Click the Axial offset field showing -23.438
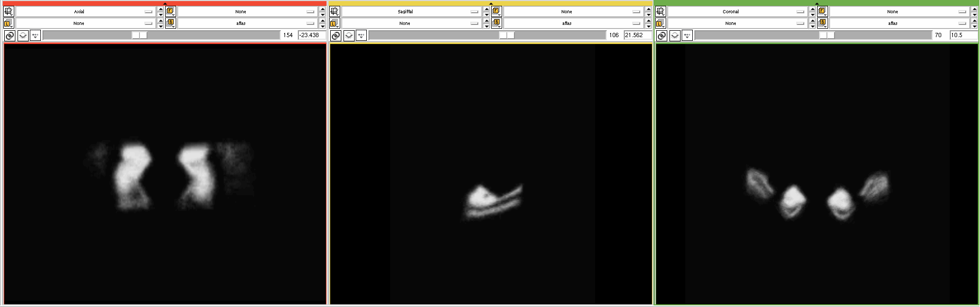The image size is (980, 307). click(x=311, y=36)
